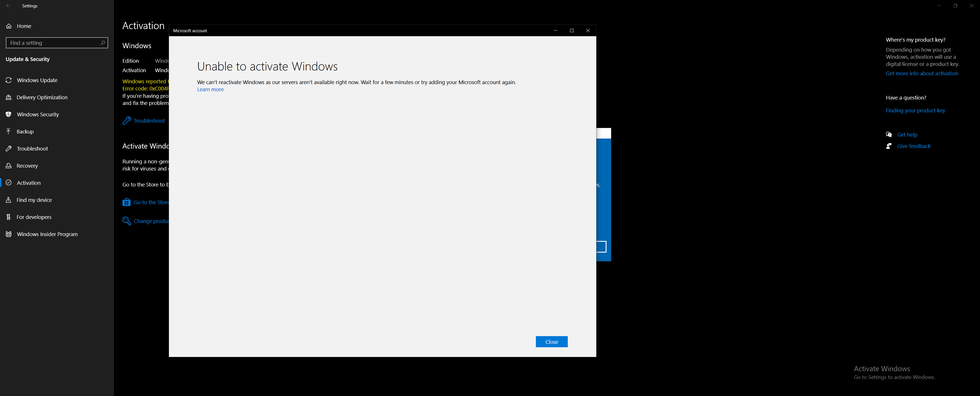Click the Get help link

[907, 135]
